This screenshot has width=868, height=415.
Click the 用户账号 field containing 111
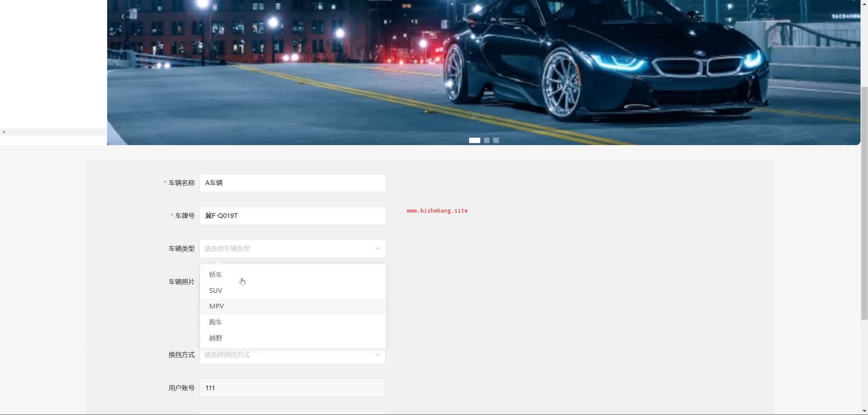[x=292, y=388]
